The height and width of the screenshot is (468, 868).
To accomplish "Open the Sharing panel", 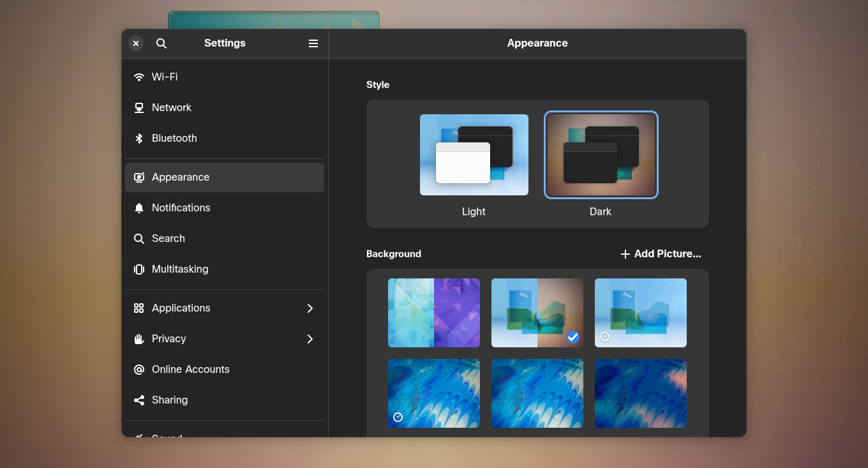I will [x=225, y=400].
